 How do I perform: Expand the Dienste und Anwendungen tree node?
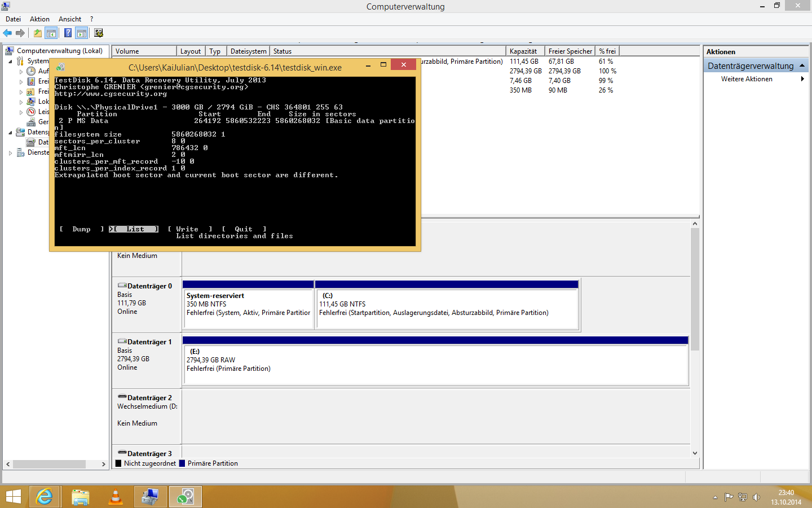[x=10, y=153]
